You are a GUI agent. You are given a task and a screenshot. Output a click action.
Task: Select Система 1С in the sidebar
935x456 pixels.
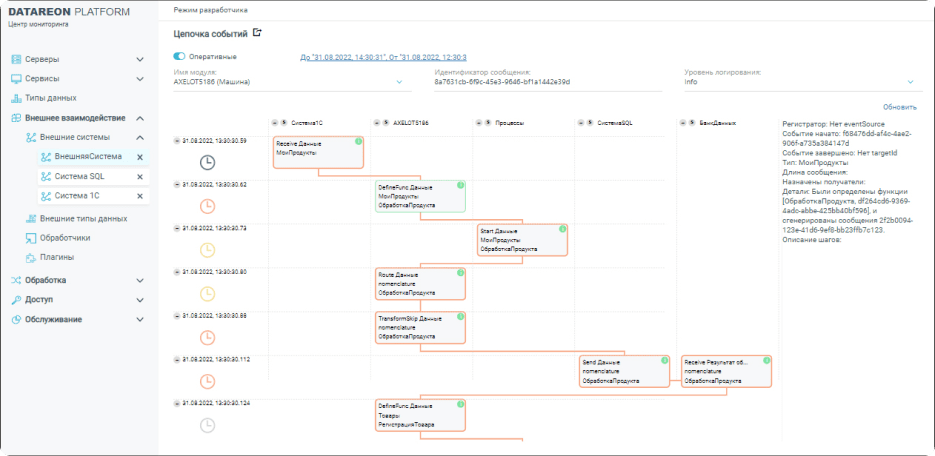(77, 196)
